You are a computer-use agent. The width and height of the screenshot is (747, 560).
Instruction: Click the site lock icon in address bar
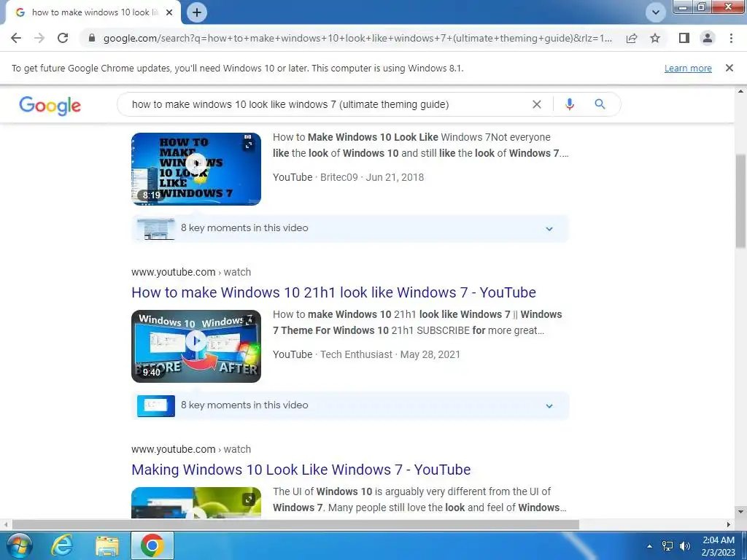coord(92,38)
